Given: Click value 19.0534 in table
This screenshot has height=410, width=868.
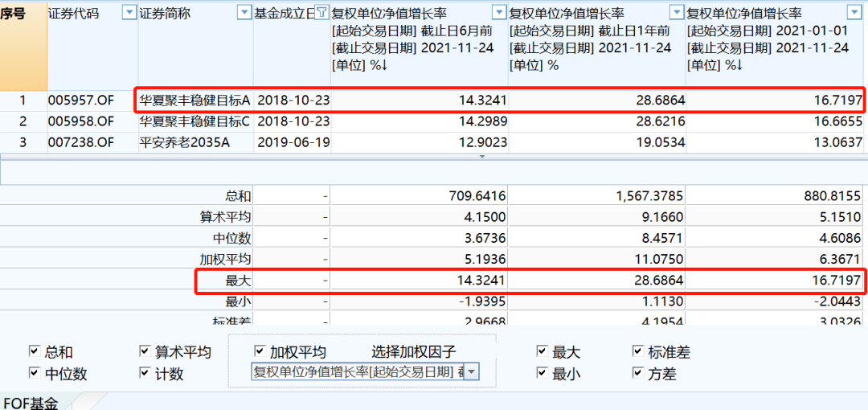Looking at the screenshot, I should [659, 143].
